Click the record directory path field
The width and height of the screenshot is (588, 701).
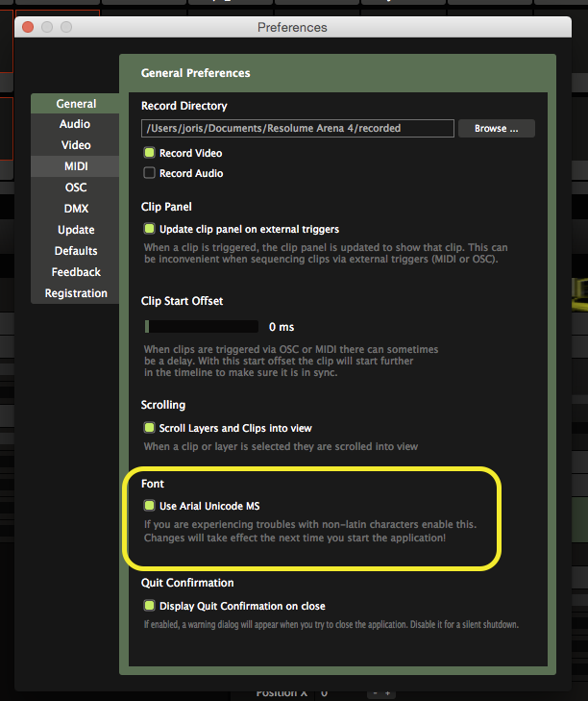click(x=297, y=128)
